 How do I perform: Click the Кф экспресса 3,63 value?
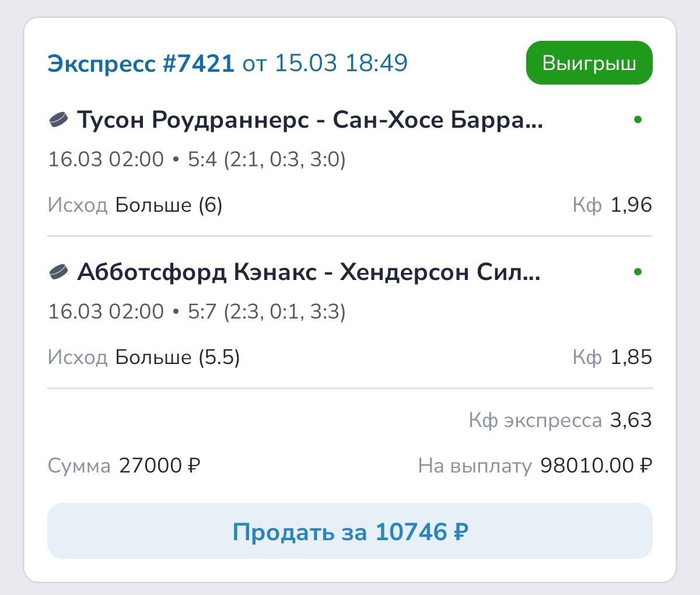631,420
